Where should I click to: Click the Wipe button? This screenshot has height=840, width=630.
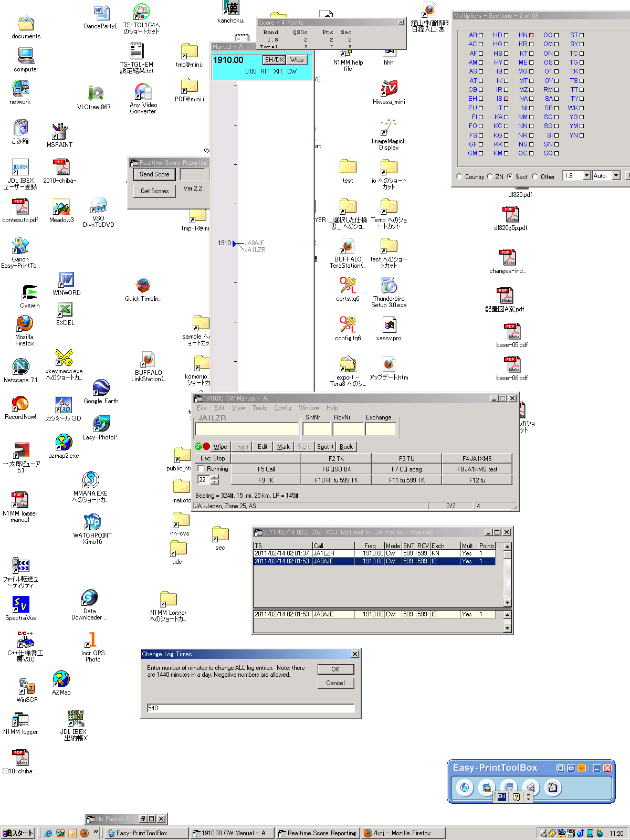point(220,447)
